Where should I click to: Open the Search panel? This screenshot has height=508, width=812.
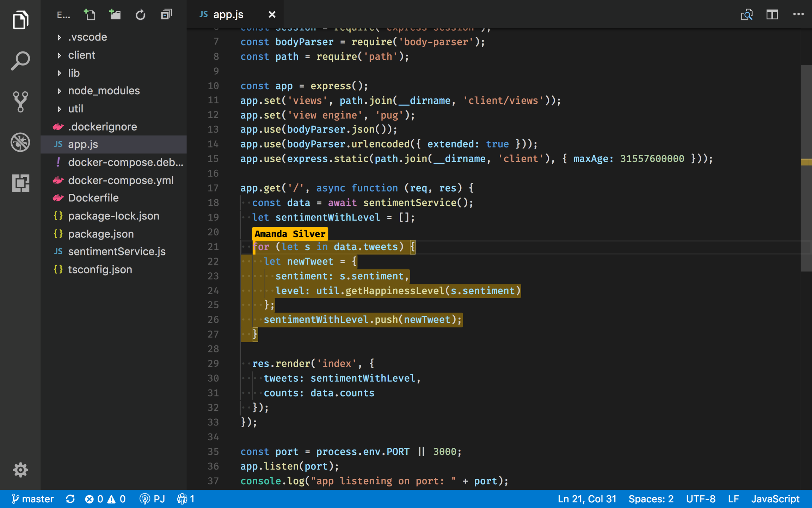click(20, 60)
